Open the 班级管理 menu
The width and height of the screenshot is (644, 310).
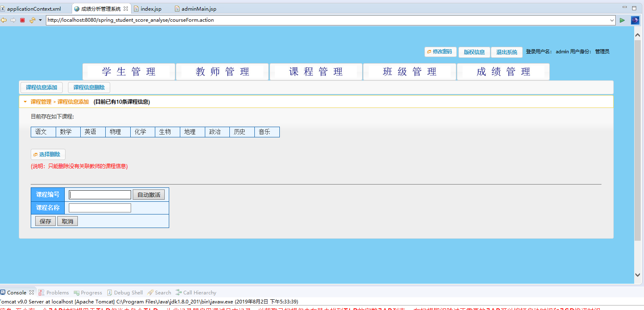[410, 72]
